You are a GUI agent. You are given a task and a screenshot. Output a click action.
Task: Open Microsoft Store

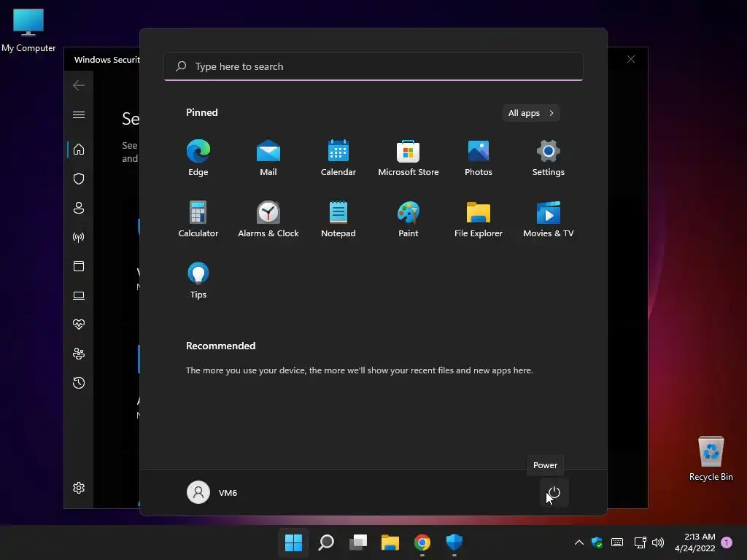[x=409, y=158]
